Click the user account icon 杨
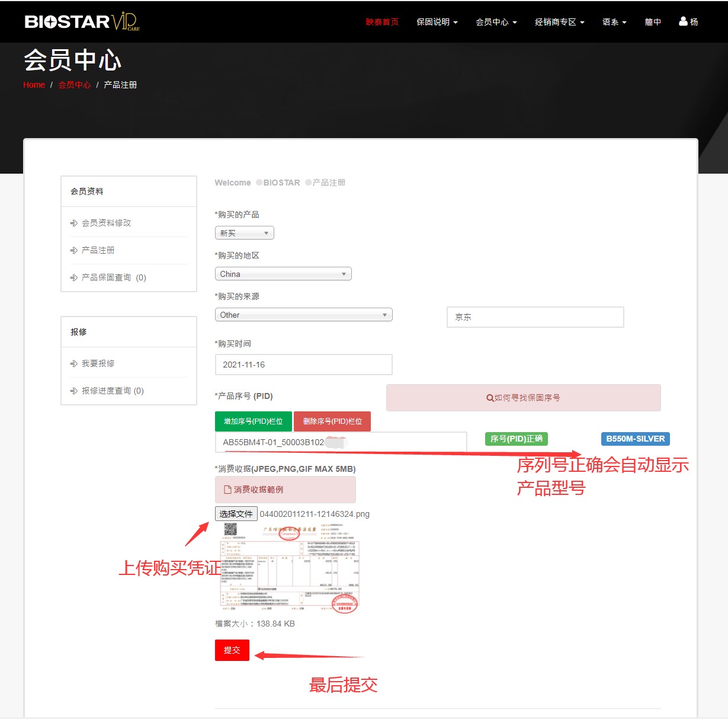 tap(688, 22)
